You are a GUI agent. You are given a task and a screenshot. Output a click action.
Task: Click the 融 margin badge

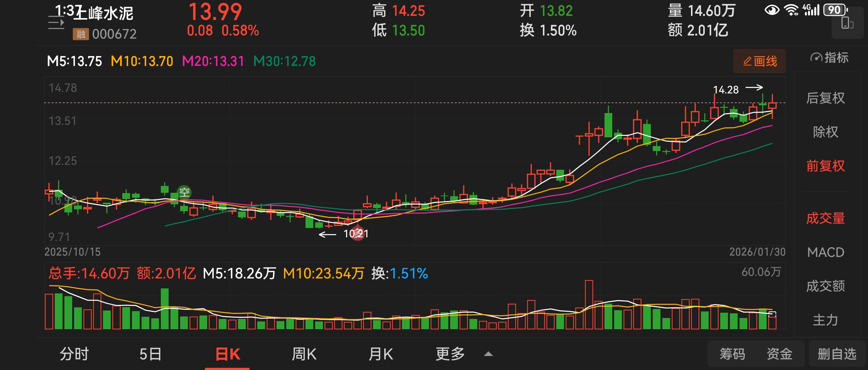point(81,34)
